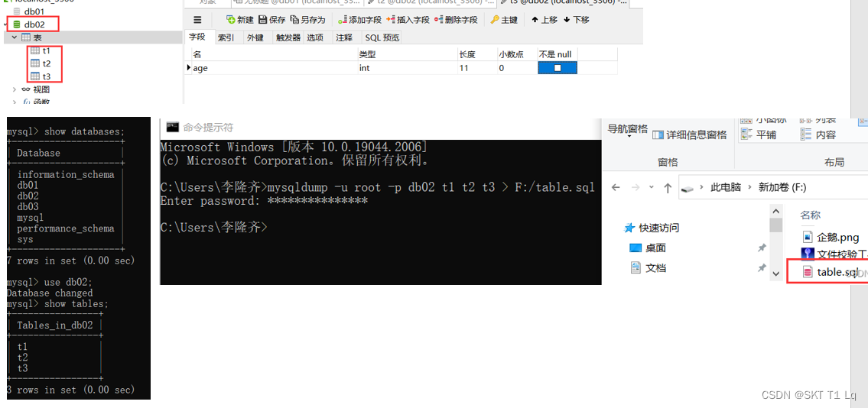Select the 企鹅.png file
Viewport: 868px width, 408px height.
(831, 237)
